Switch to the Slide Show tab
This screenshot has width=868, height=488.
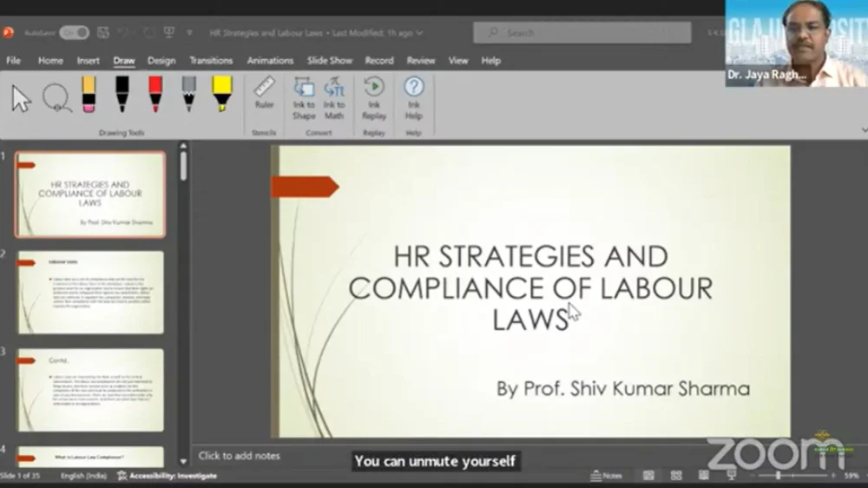(x=329, y=61)
